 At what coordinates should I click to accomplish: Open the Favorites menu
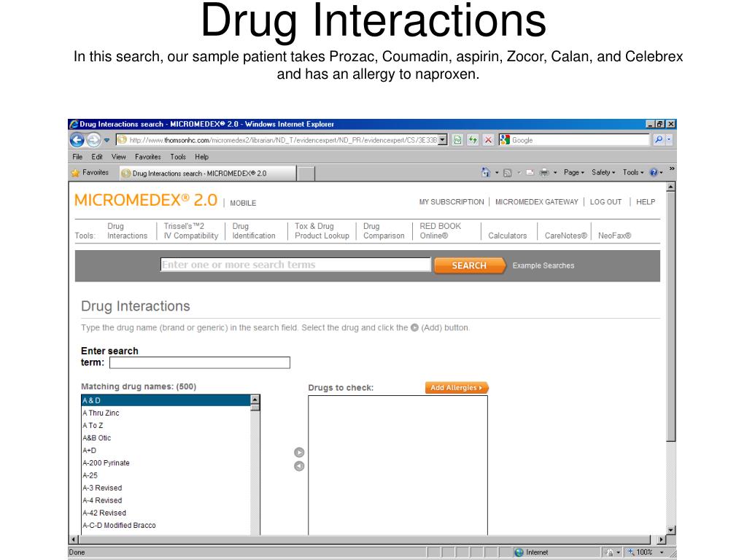click(x=147, y=157)
